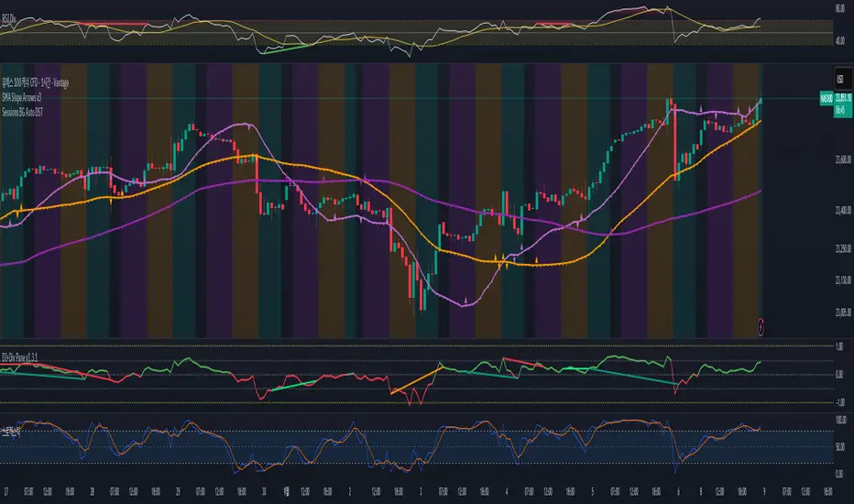
Task: Select the SMA Slope Arrows x3 legend
Action: pyautogui.click(x=26, y=97)
